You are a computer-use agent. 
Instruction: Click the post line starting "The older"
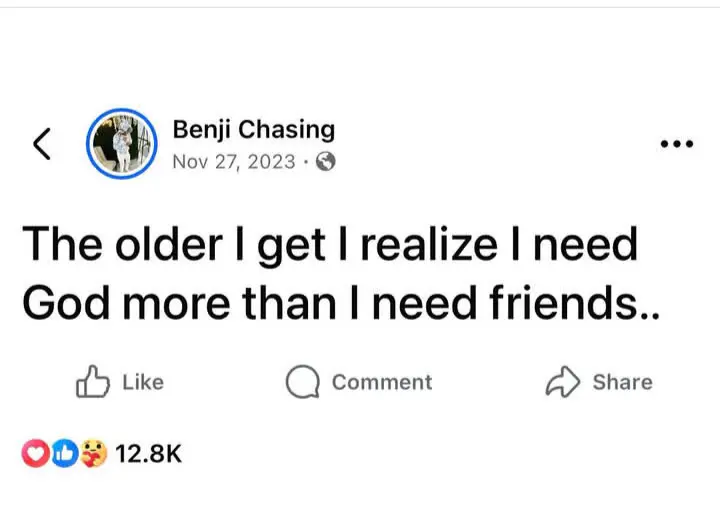[329, 246]
